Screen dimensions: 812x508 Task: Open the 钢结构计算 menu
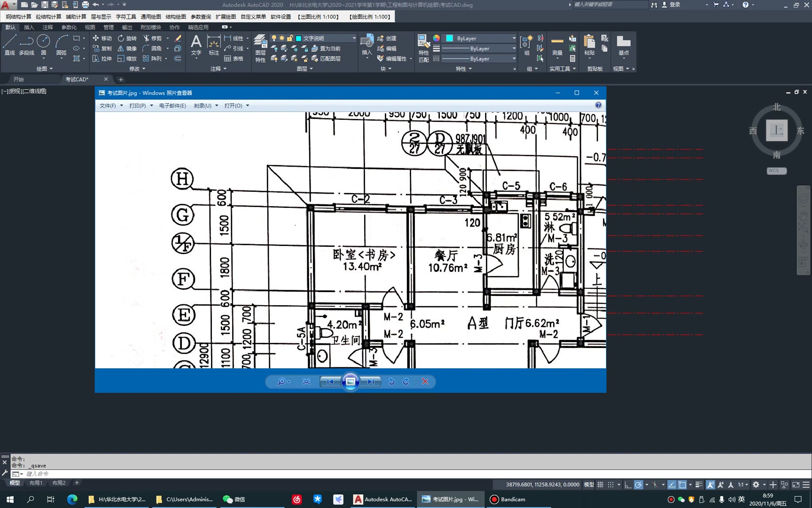[x=18, y=17]
